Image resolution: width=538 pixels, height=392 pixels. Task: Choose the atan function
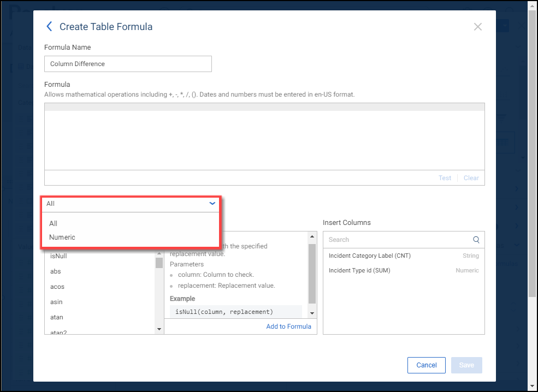[x=57, y=317]
